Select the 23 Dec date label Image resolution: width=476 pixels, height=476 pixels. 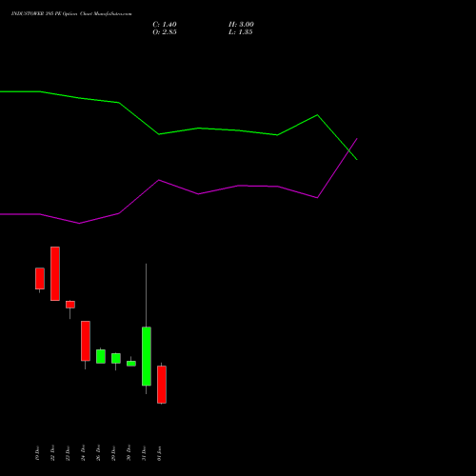tap(68, 453)
